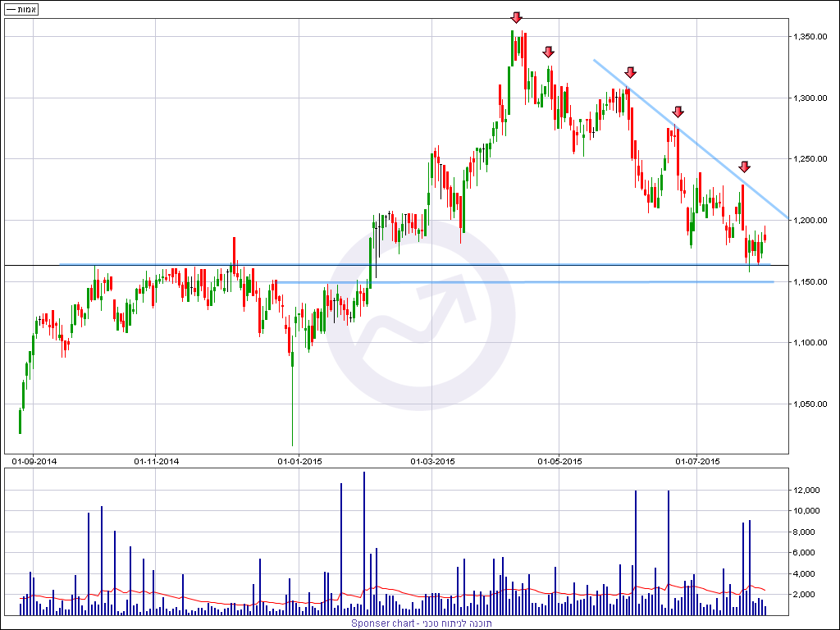The height and width of the screenshot is (630, 840).
Task: Click the אמות legend label in the top-left corner
Action: click(x=21, y=10)
